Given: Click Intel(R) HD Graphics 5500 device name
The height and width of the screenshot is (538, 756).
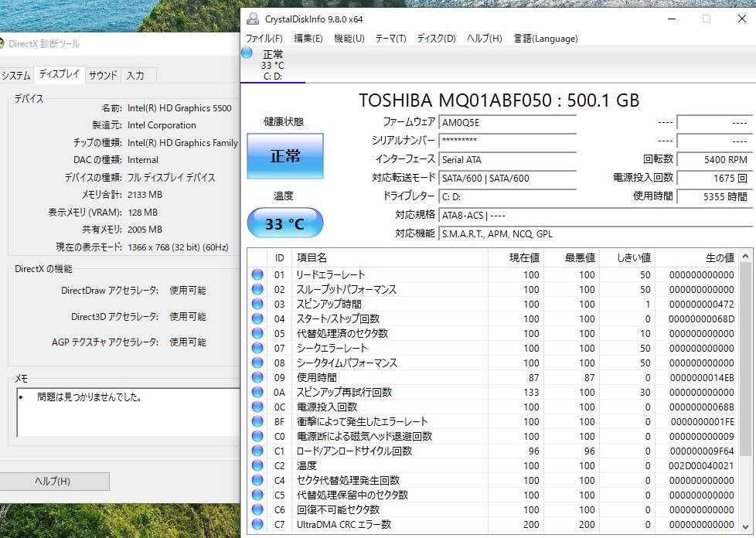Looking at the screenshot, I should coord(179,108).
